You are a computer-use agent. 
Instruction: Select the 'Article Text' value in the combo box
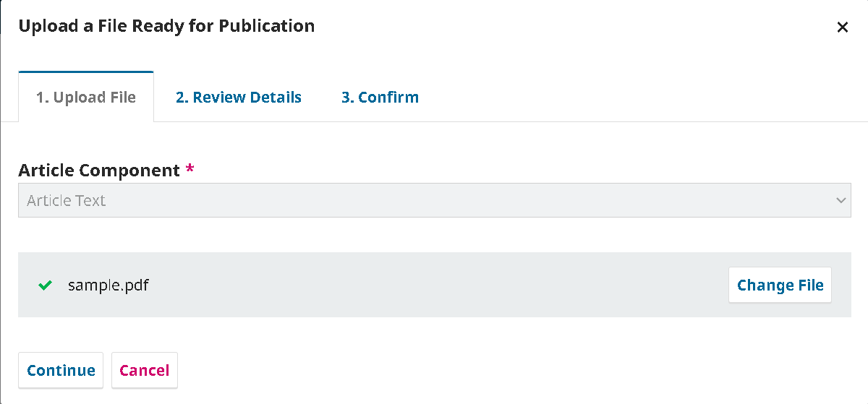click(x=67, y=201)
